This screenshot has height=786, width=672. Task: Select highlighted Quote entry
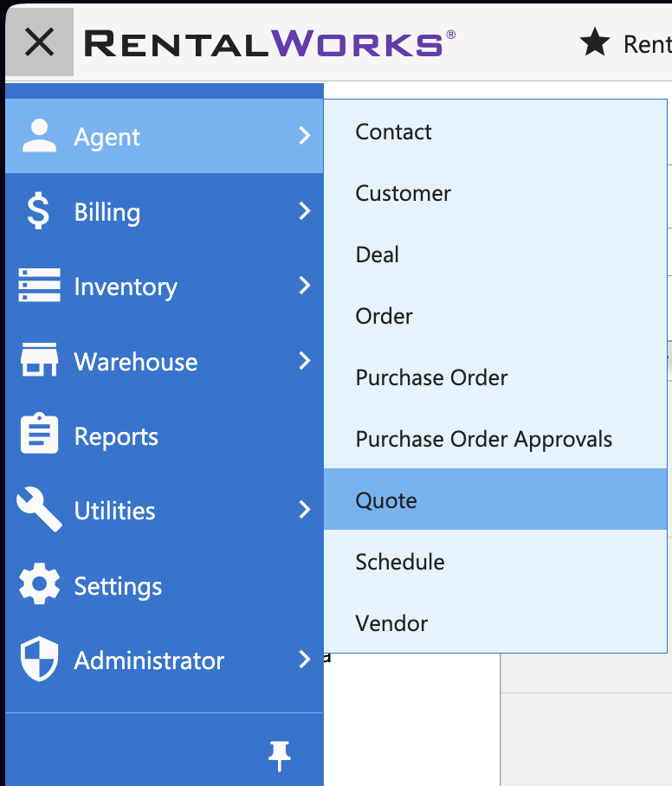[495, 499]
